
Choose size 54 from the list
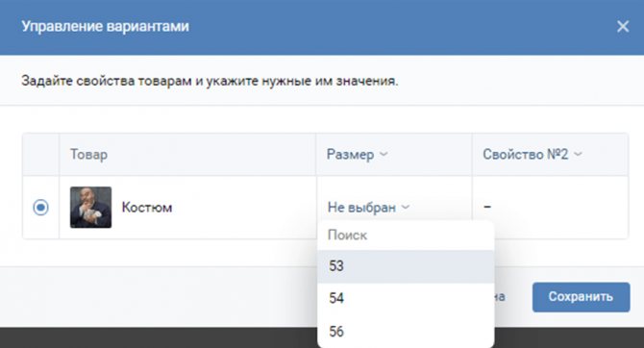406,298
